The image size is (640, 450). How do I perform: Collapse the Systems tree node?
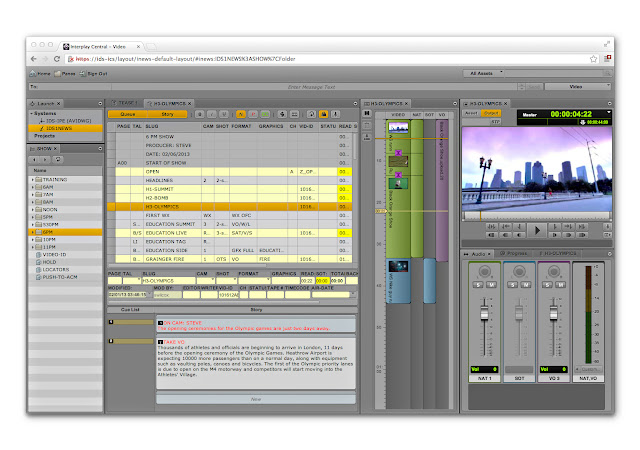tap(31, 114)
